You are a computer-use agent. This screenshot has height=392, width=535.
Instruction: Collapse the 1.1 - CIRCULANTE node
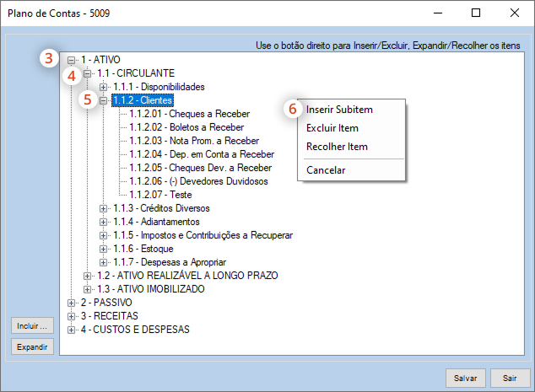pyautogui.click(x=88, y=73)
